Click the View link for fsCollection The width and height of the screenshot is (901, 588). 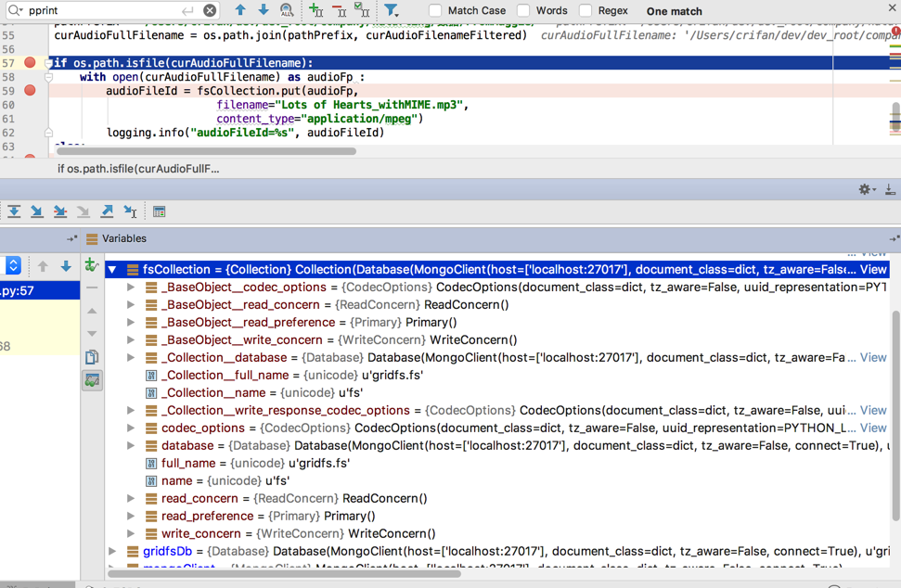(x=873, y=270)
